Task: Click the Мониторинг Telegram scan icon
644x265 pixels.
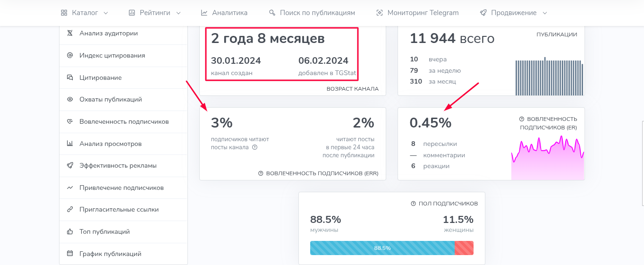Action: 380,13
